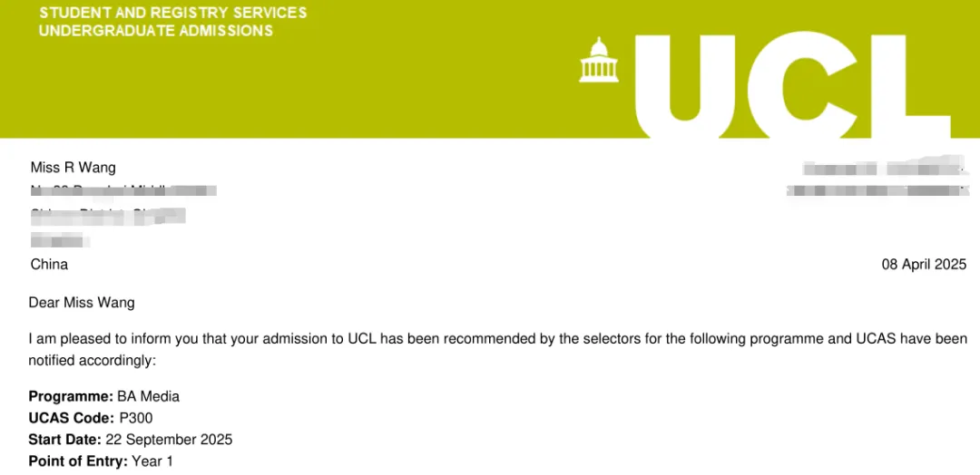Screen dimensions: 980x475
Task: Click the large UCL logo lettering
Action: click(792, 85)
